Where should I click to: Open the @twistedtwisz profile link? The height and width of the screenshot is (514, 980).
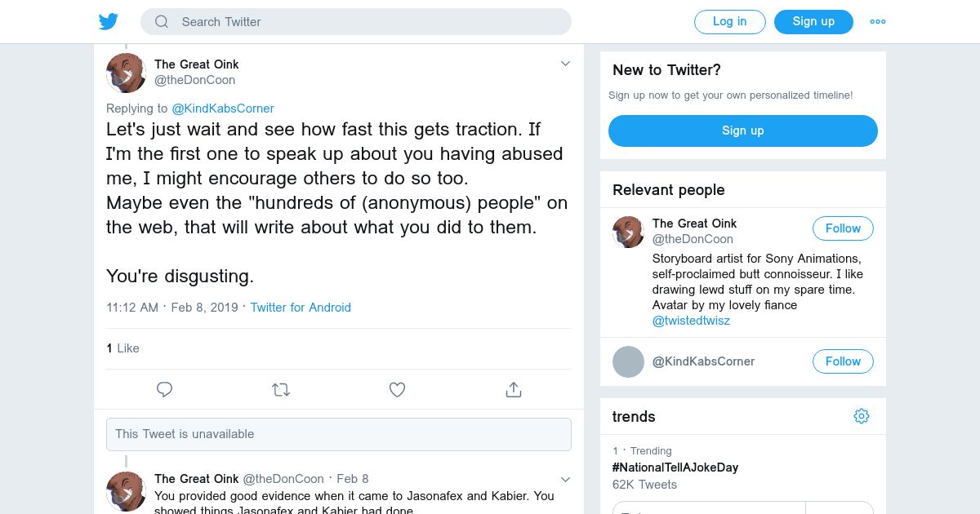click(691, 321)
